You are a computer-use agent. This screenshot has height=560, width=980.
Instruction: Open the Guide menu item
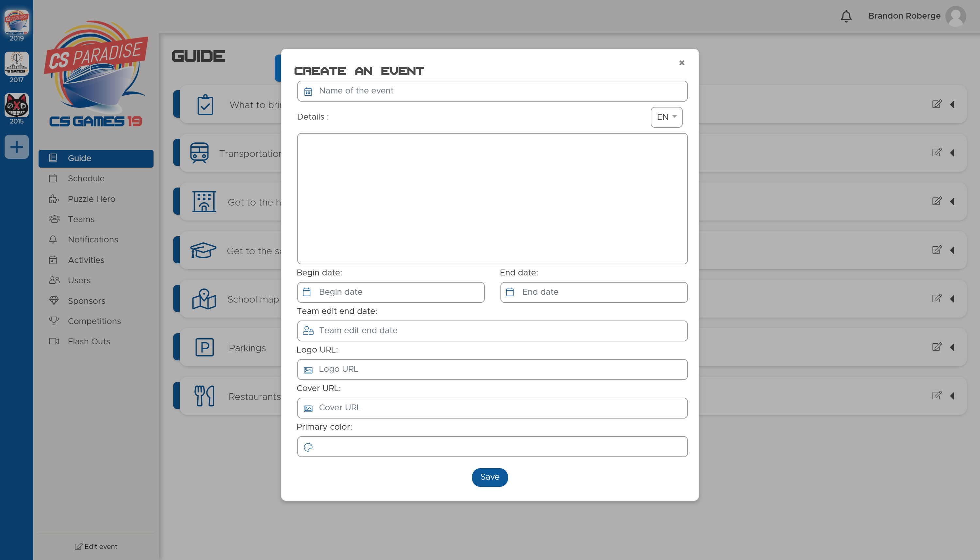(96, 158)
